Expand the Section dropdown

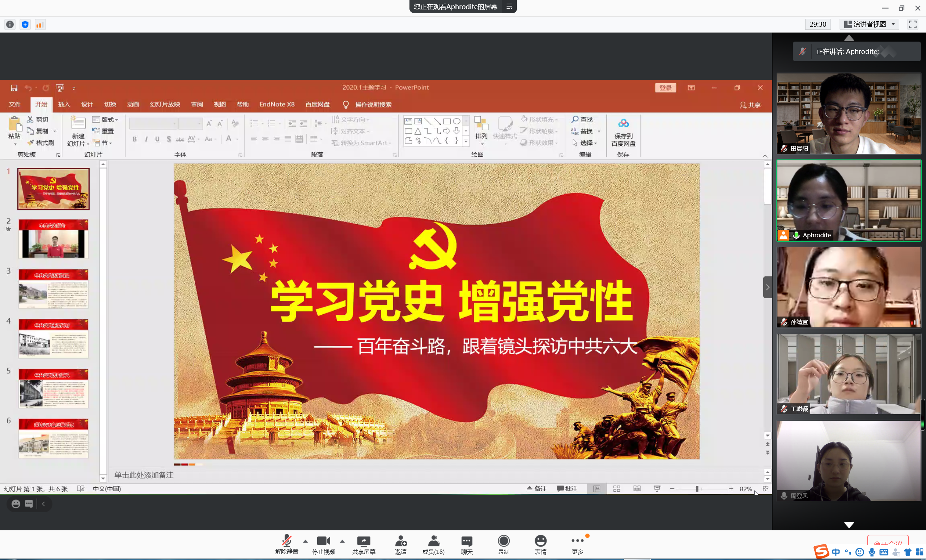click(103, 143)
